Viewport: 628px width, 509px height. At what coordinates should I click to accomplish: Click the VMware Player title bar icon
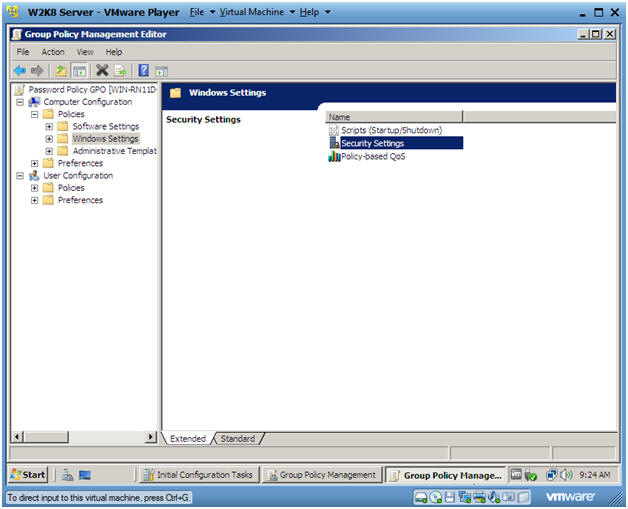(x=13, y=12)
